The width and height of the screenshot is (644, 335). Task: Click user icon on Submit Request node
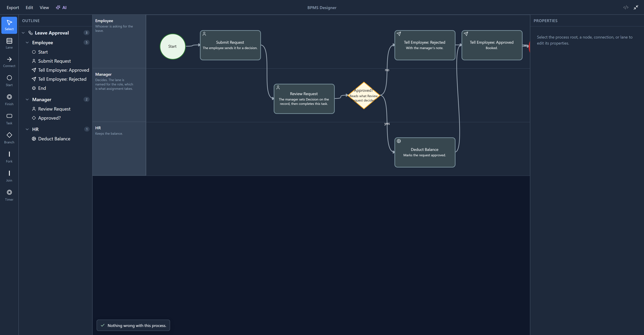click(x=204, y=34)
